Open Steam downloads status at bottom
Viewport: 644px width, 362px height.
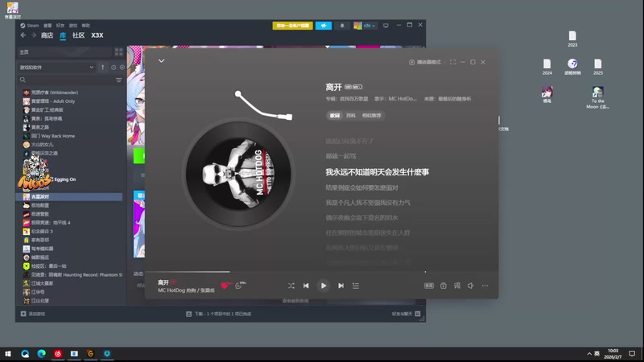click(x=218, y=314)
